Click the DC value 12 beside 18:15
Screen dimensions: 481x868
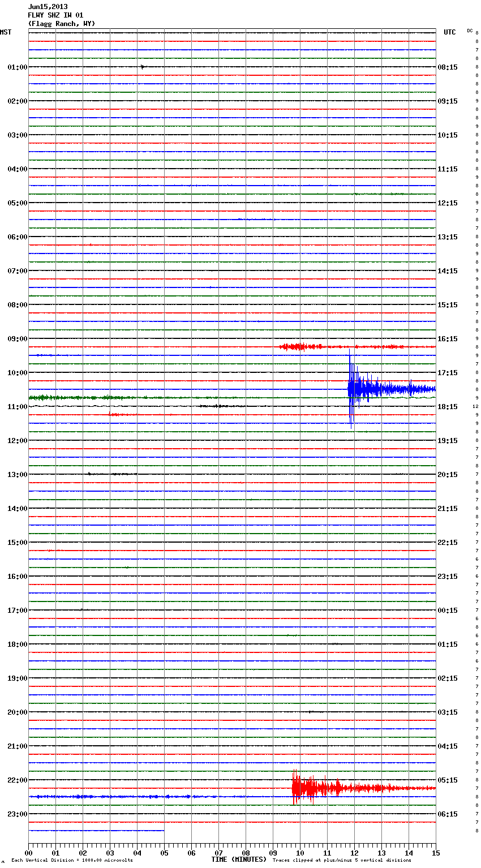(x=475, y=407)
